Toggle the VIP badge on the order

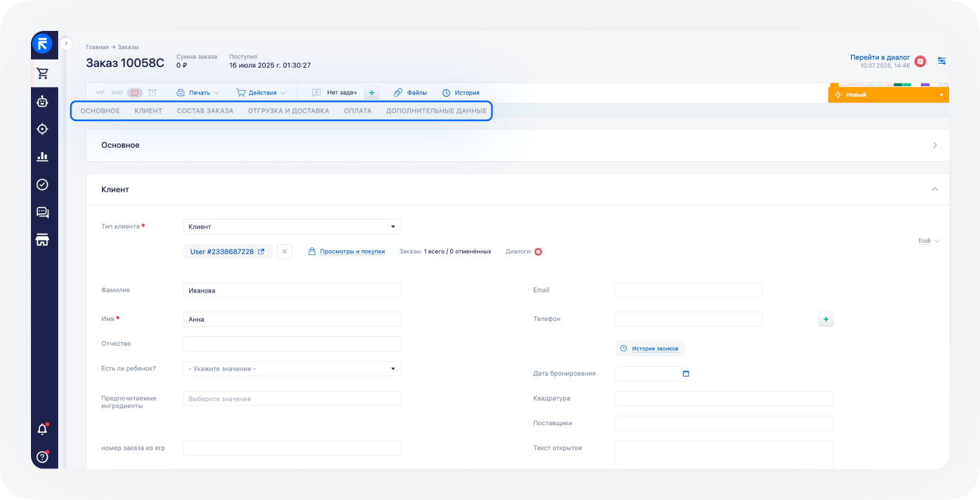point(101,93)
